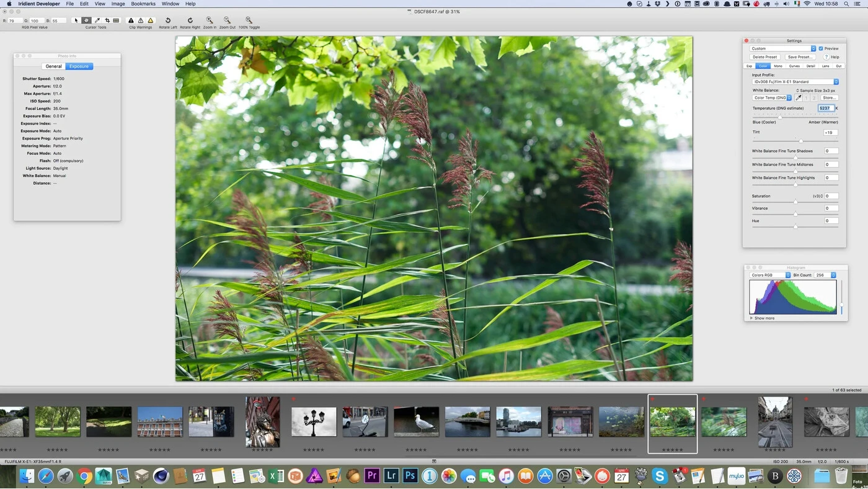The height and width of the screenshot is (489, 868).
Task: Click the white balance eyedropper in Settings
Action: [799, 97]
